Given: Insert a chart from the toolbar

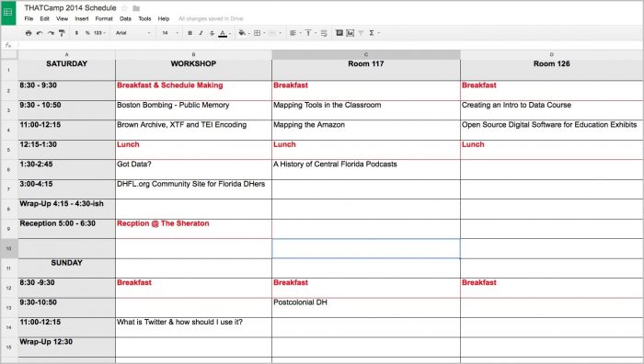Looking at the screenshot, I should (350, 33).
